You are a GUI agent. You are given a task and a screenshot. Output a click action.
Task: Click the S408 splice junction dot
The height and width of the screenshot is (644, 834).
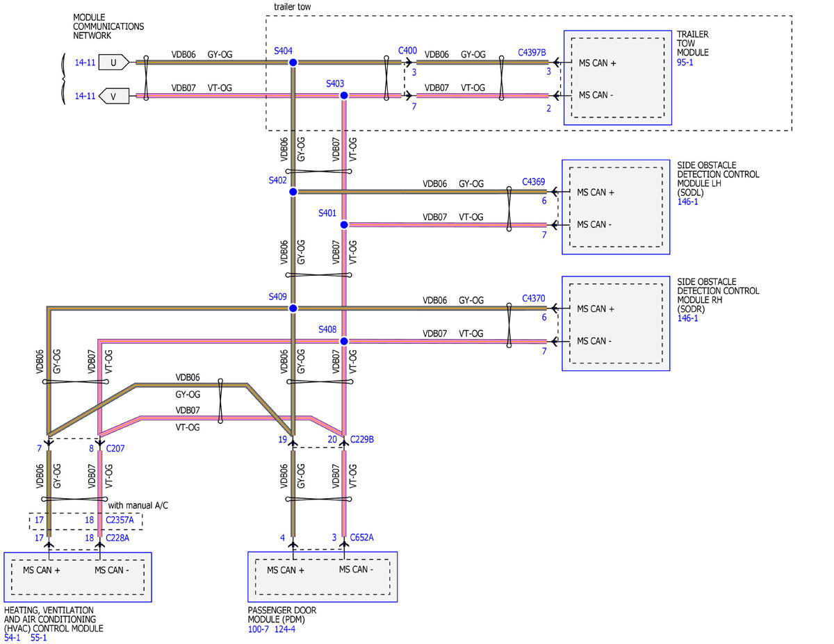[343, 340]
